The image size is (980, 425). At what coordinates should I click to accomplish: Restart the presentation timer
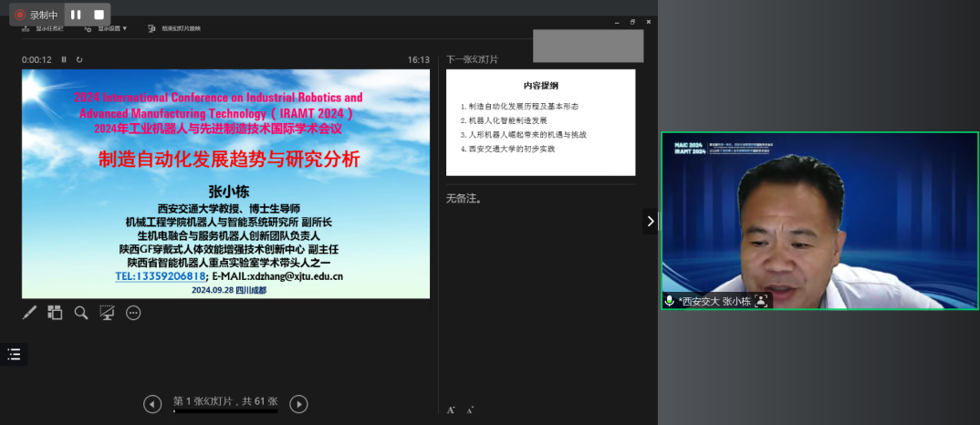[79, 60]
